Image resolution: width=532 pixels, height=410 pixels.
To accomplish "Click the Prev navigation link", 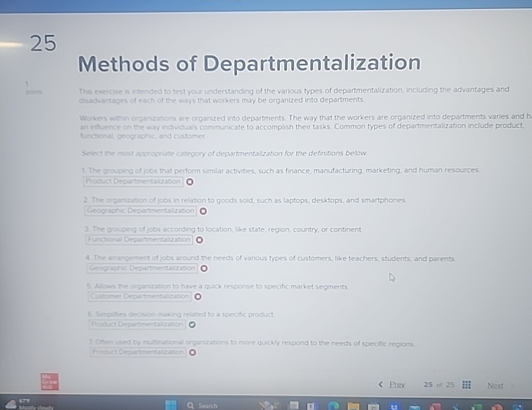I will [397, 384].
